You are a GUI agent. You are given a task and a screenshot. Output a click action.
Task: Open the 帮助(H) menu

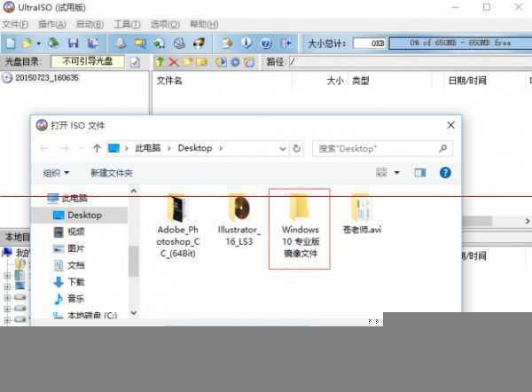(x=204, y=25)
